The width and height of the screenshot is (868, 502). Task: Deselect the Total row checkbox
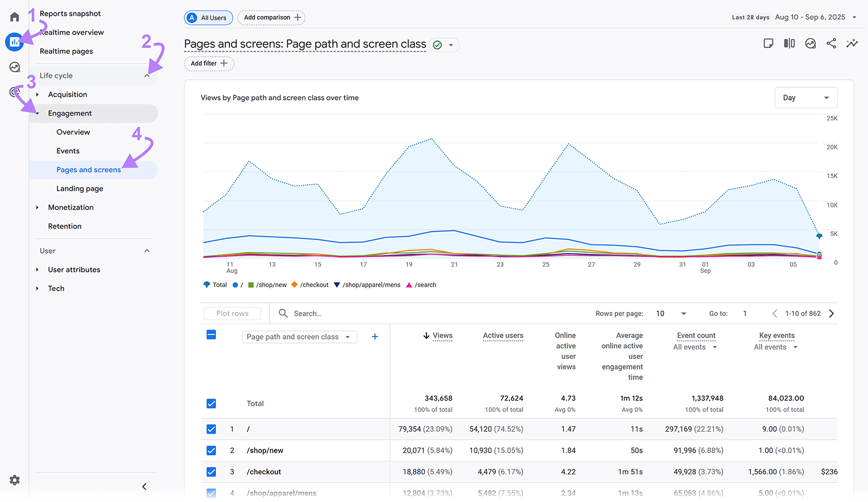point(211,403)
